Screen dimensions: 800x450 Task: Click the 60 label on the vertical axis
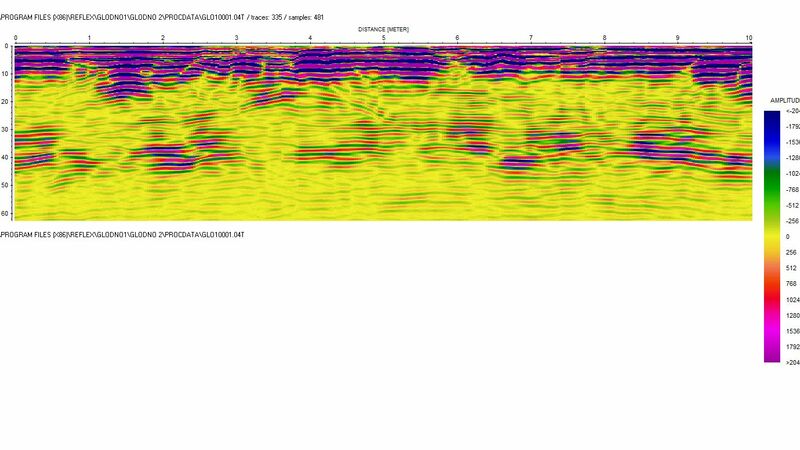(5, 213)
